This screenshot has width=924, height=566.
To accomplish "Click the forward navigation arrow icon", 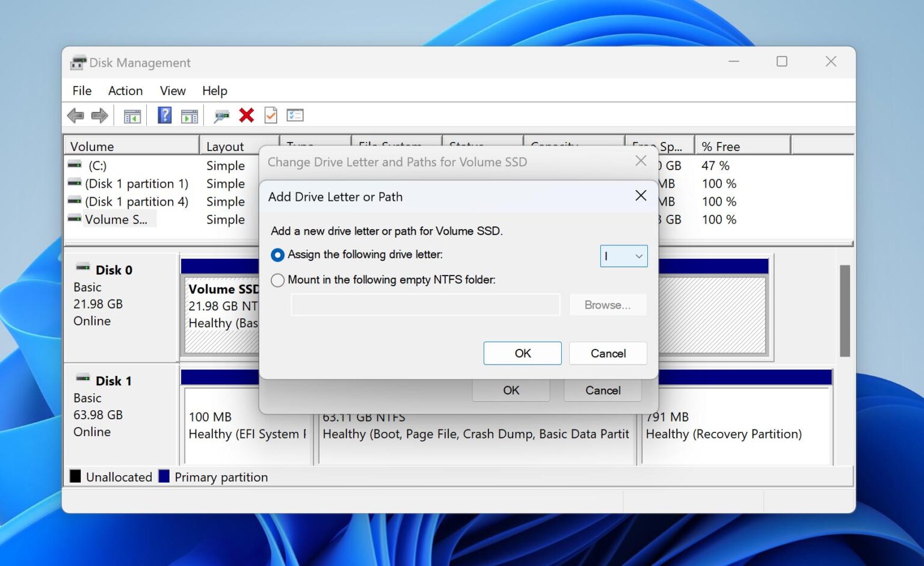I will click(x=100, y=115).
